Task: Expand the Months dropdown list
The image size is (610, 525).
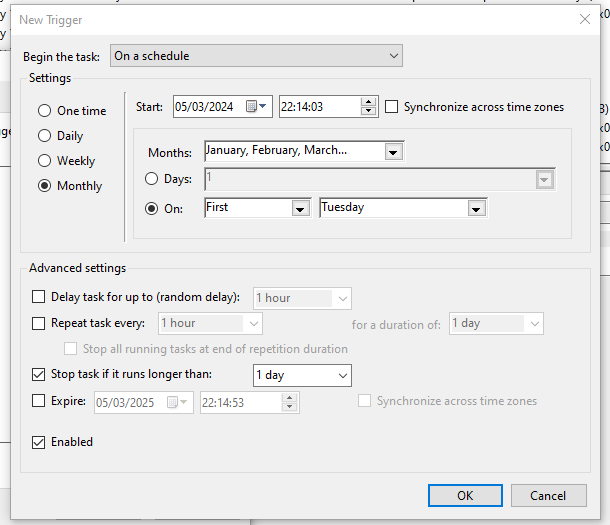Action: [393, 152]
